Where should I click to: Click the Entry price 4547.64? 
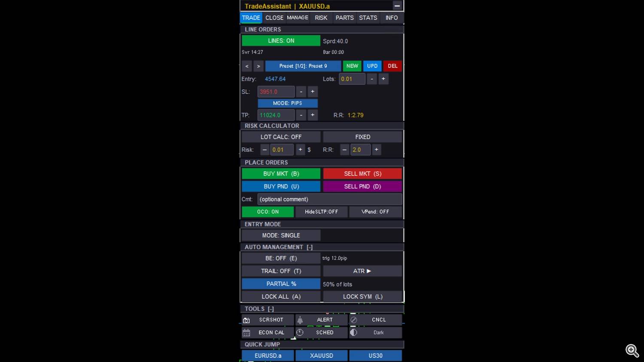pos(275,79)
